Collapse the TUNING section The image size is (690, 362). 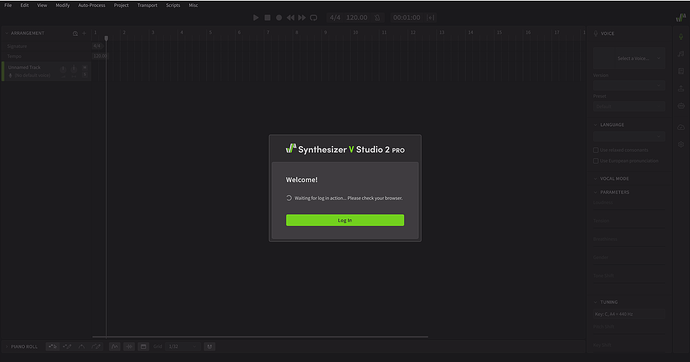point(595,302)
